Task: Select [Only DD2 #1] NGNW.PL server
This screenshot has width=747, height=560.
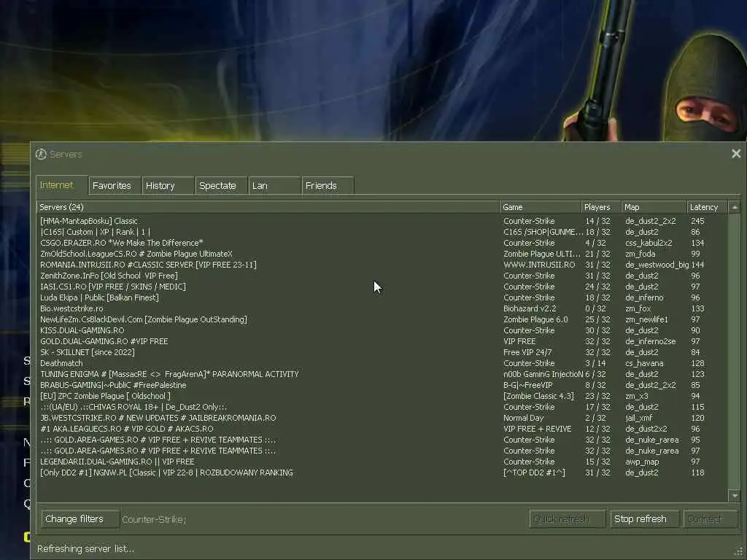Action: click(382, 472)
